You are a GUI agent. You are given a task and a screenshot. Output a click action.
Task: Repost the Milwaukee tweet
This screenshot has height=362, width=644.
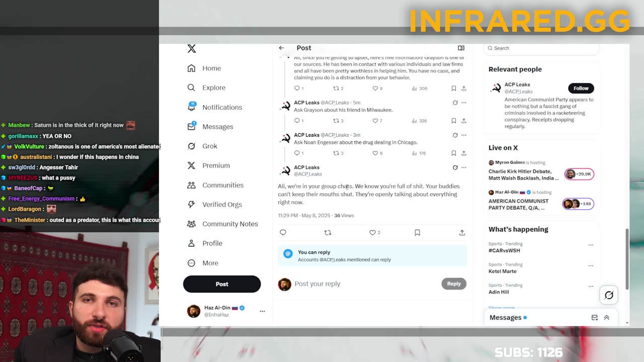[336, 121]
